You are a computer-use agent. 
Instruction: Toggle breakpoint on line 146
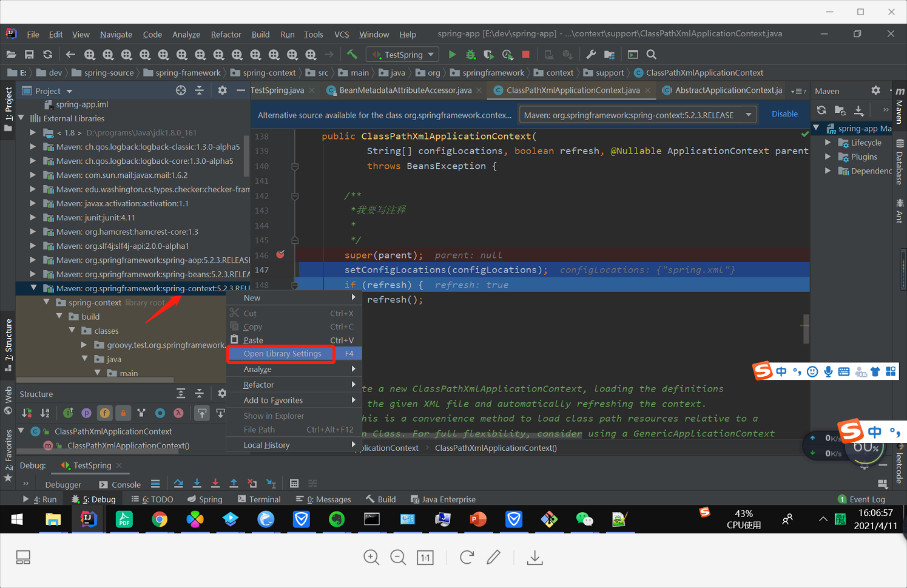point(280,255)
